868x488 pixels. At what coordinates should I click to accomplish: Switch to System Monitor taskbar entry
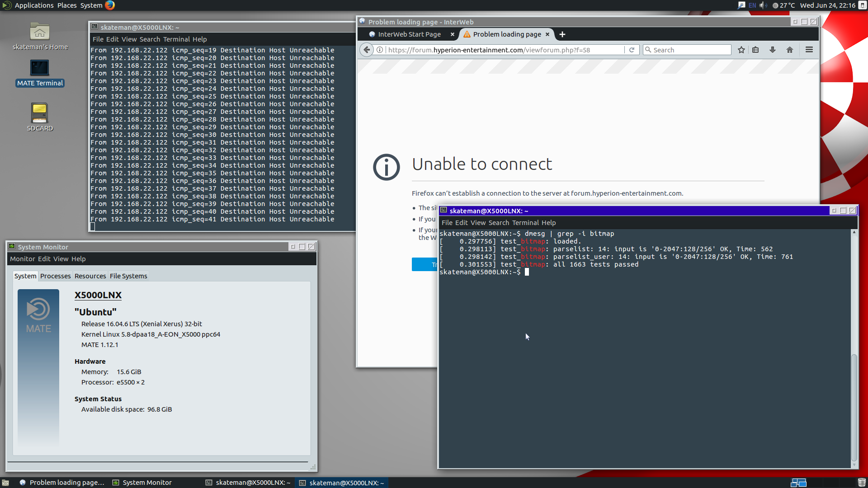pyautogui.click(x=142, y=483)
